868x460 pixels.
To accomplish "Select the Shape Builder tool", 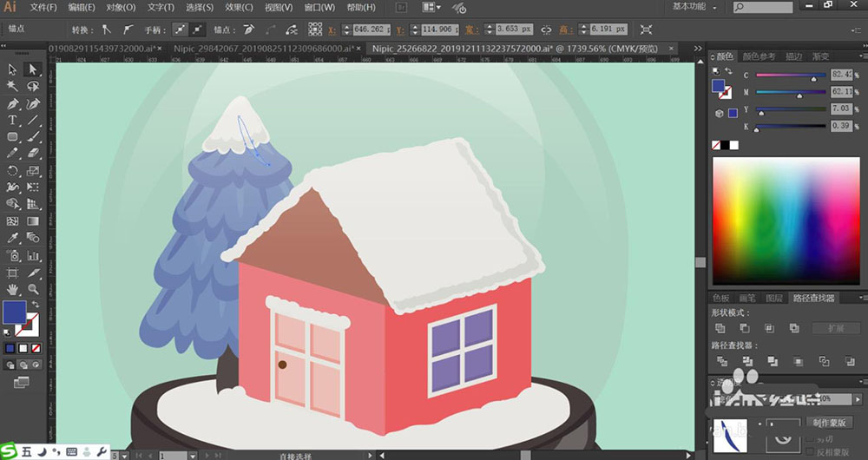I will 12,204.
